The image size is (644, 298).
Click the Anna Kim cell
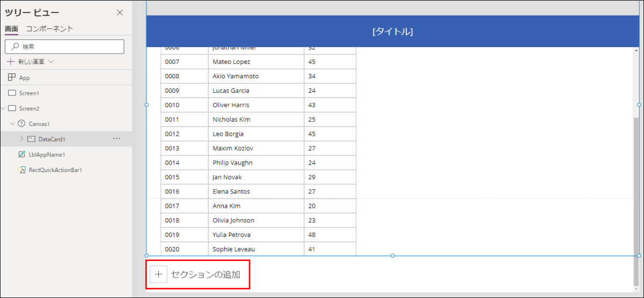point(256,206)
